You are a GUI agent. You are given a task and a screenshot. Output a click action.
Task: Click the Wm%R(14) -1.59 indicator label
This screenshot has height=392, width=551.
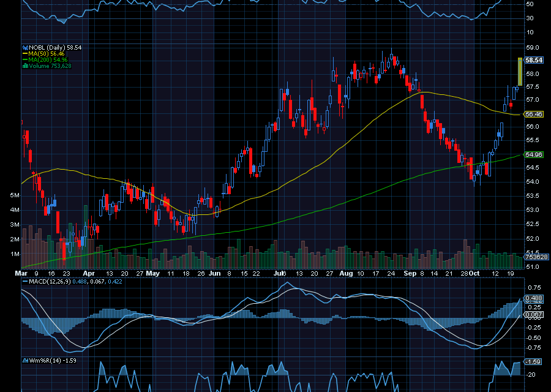pyautogui.click(x=49, y=360)
